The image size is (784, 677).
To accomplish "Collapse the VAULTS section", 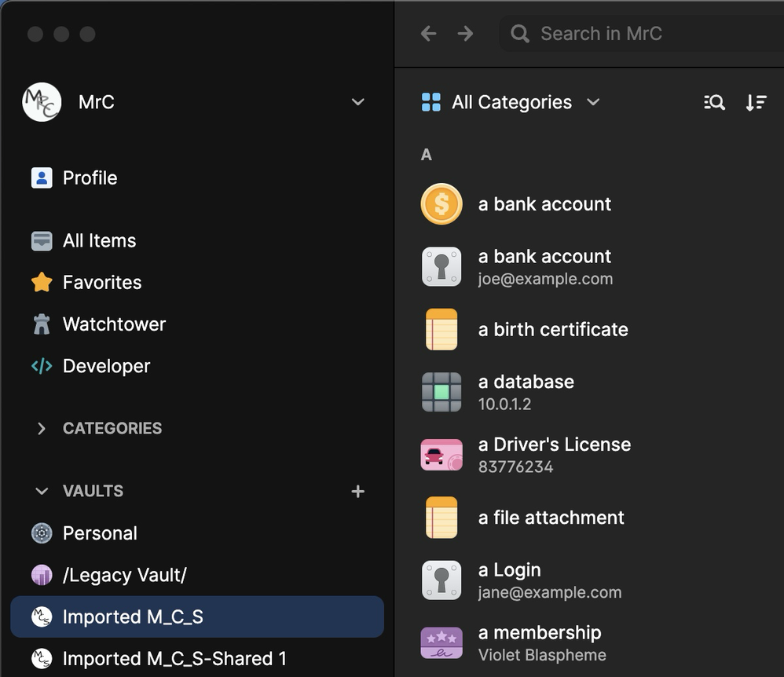I will 42,491.
